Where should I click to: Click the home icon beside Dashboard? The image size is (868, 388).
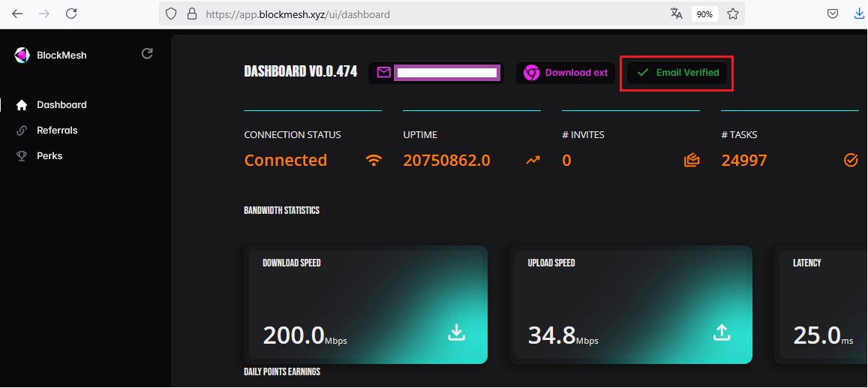[x=22, y=104]
